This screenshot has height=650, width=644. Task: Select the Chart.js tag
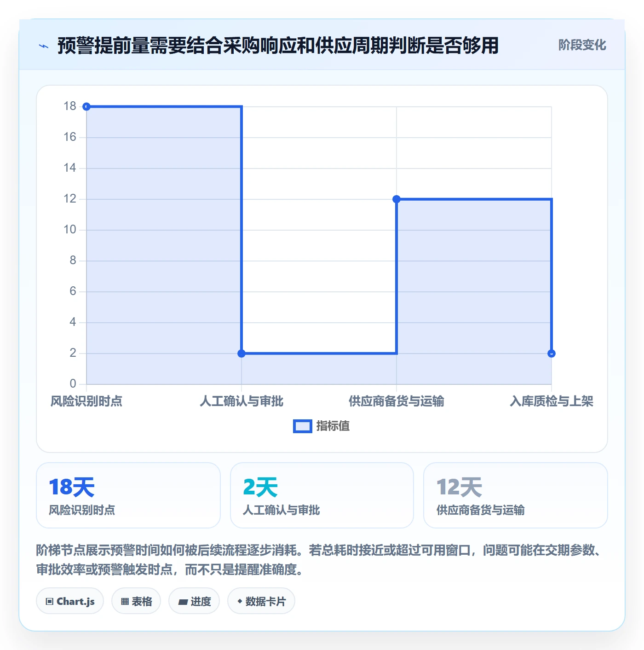[70, 601]
